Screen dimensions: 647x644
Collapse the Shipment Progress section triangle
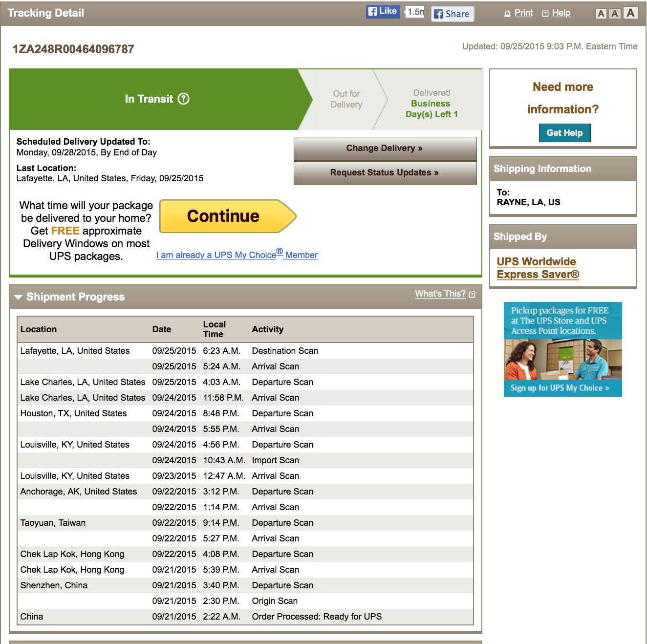tap(18, 297)
